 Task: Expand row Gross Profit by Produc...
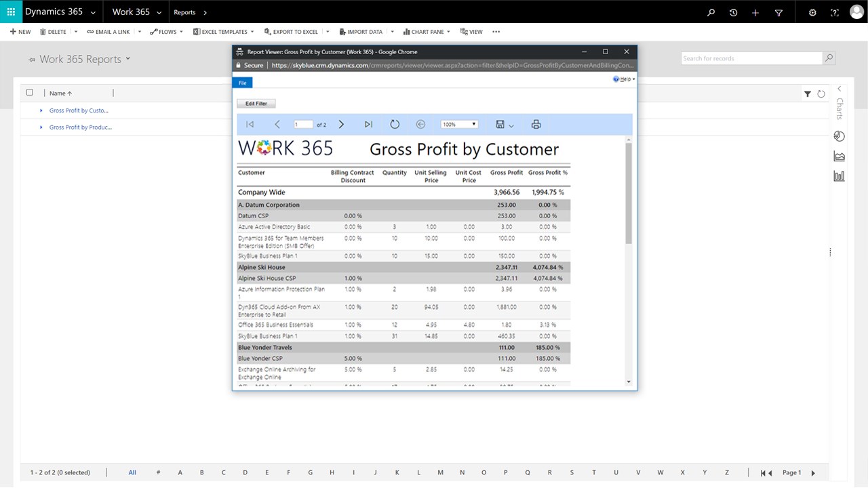coord(41,127)
